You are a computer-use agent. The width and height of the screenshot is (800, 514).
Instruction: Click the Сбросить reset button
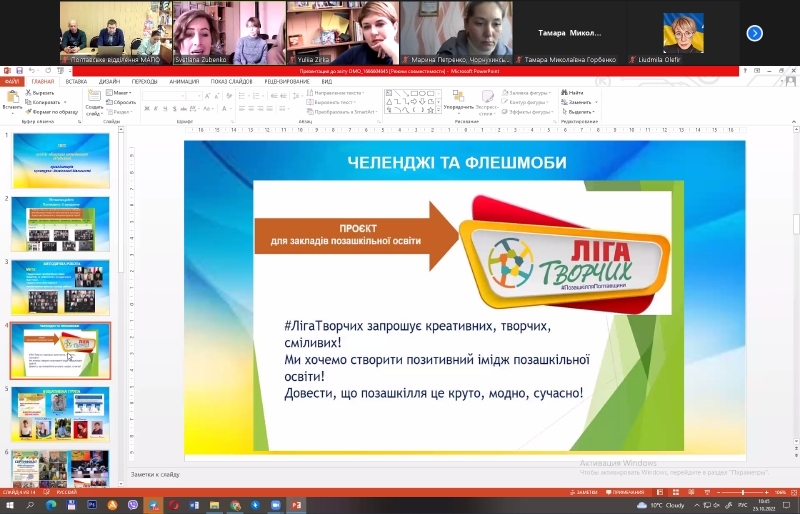120,102
